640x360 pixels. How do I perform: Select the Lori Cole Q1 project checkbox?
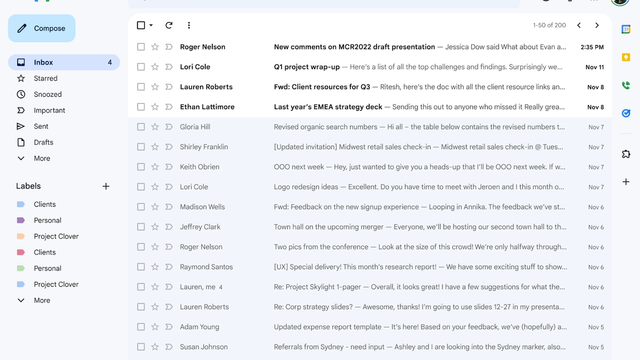tap(141, 67)
